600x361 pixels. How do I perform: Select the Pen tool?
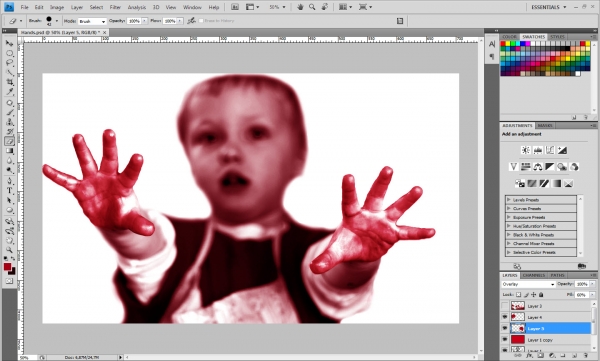point(9,181)
